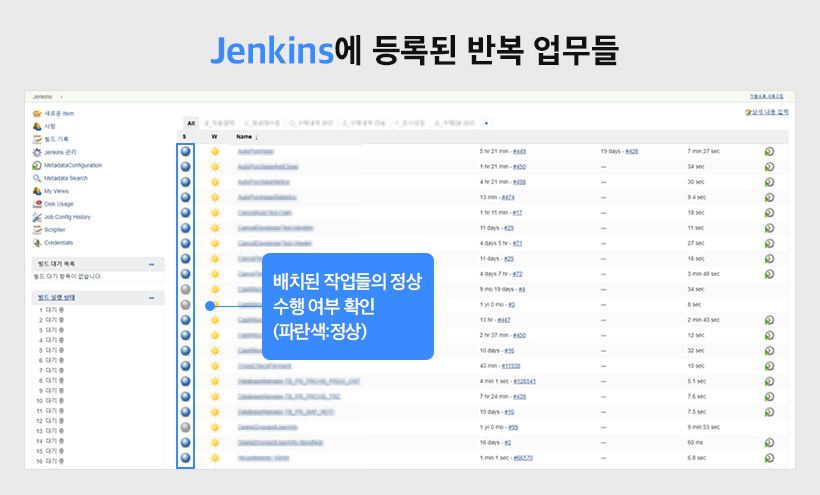Click the Jenkins breadcrumb at top left

tap(42, 96)
